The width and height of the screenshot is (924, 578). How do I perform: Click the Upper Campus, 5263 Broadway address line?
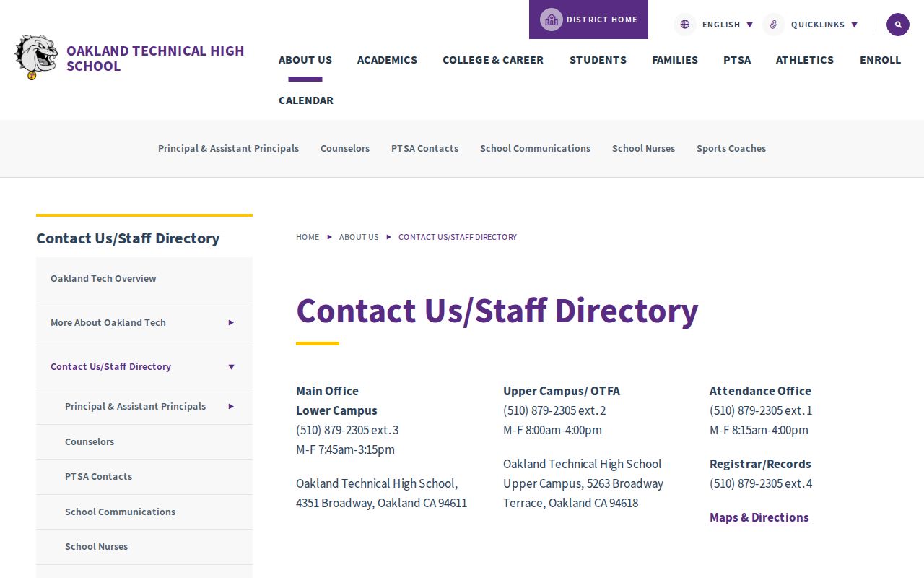click(583, 483)
